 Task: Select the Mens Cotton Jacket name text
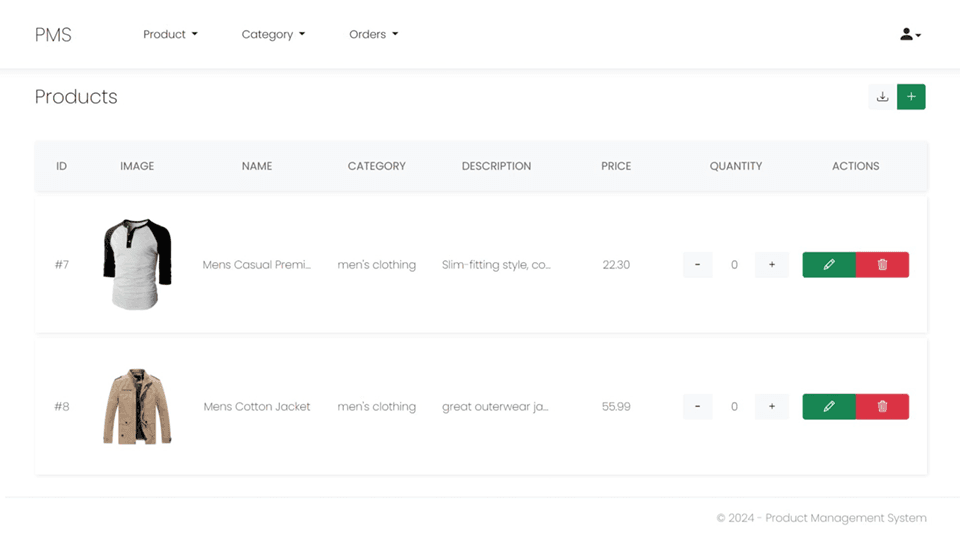point(257,407)
